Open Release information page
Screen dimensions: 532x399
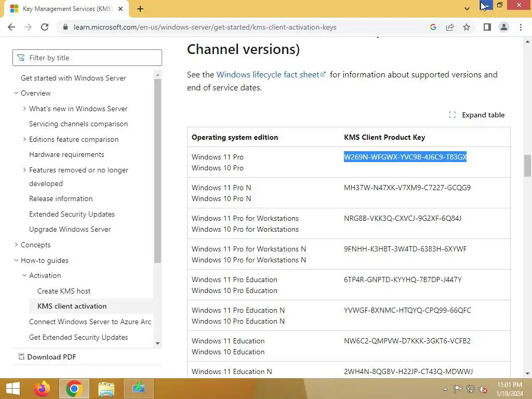[61, 198]
